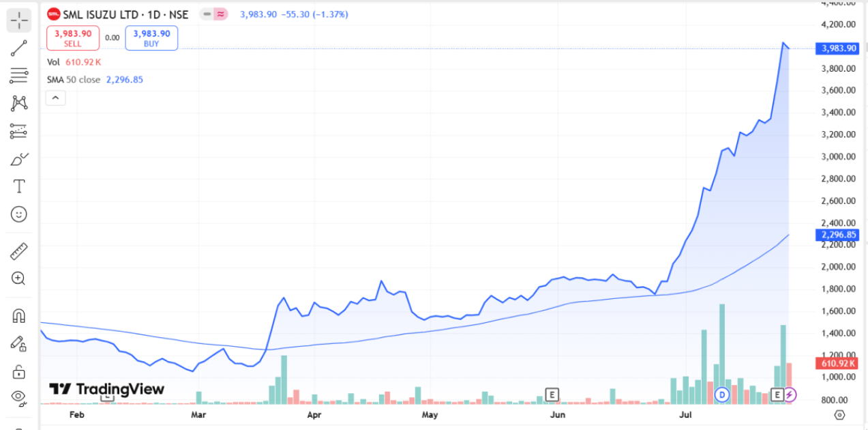The height and width of the screenshot is (430, 868).
Task: Click the 3,983.90 BUY button
Action: coord(151,38)
